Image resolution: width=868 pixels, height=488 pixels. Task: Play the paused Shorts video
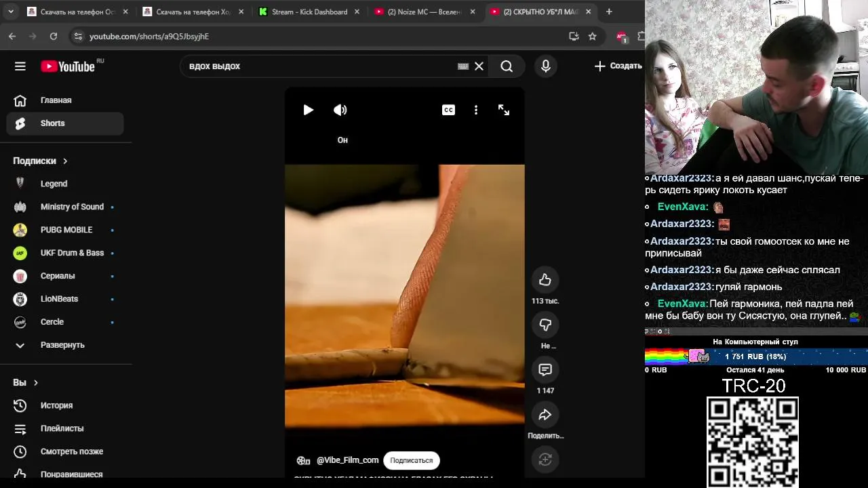[x=308, y=110]
